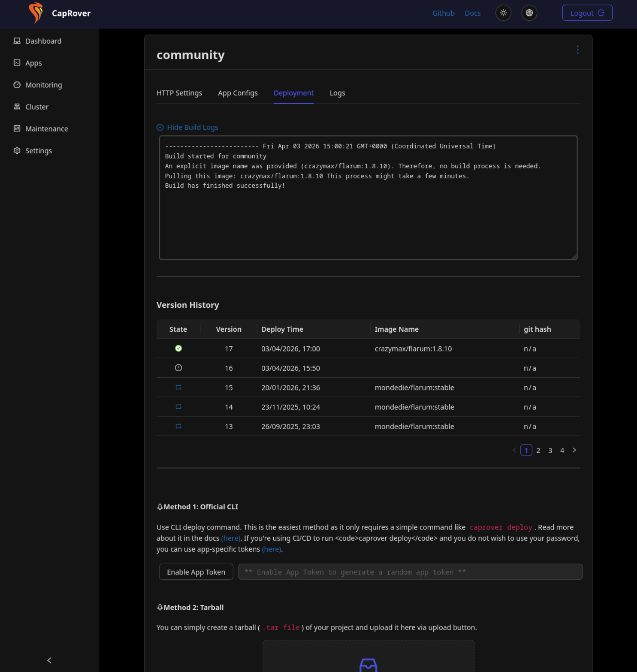The width and height of the screenshot is (637, 672).
Task: Open the language globe selector
Action: point(529,13)
